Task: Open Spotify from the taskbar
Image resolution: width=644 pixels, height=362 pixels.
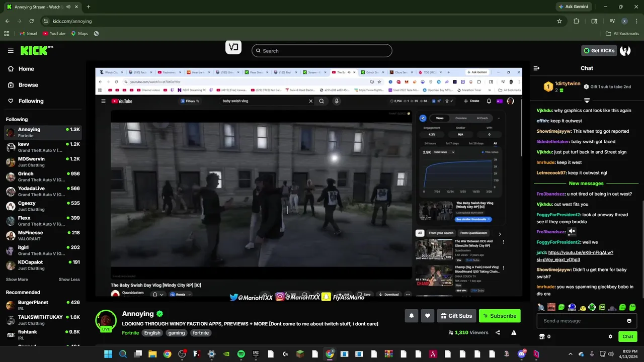Action: [241, 354]
